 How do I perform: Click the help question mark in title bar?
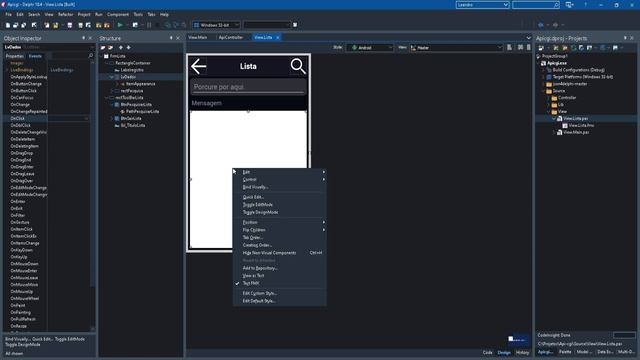coord(585,4)
